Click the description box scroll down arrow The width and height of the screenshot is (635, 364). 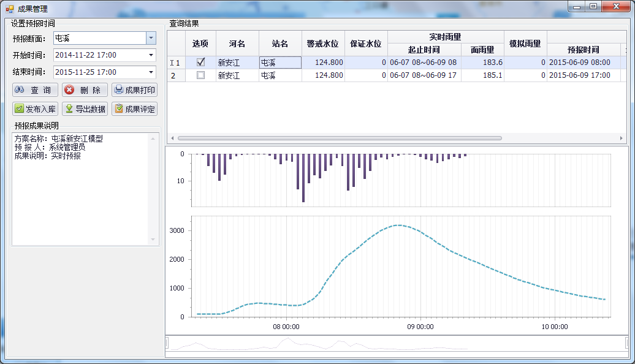click(x=153, y=240)
